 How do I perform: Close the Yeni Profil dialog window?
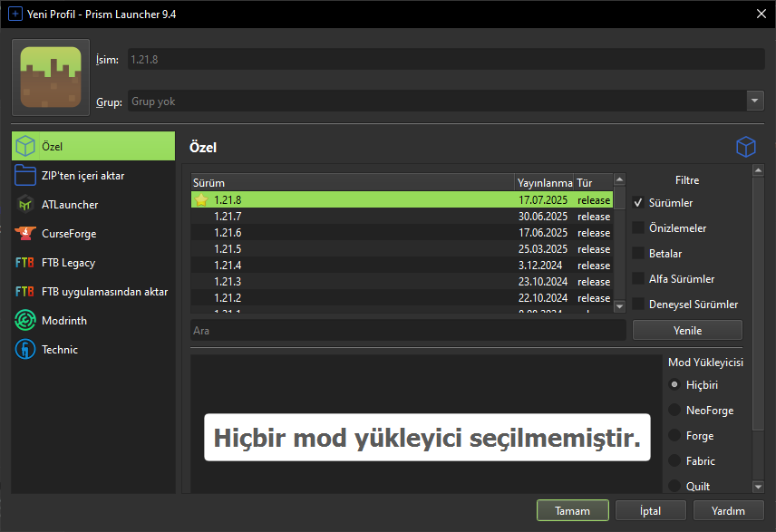[x=761, y=14]
